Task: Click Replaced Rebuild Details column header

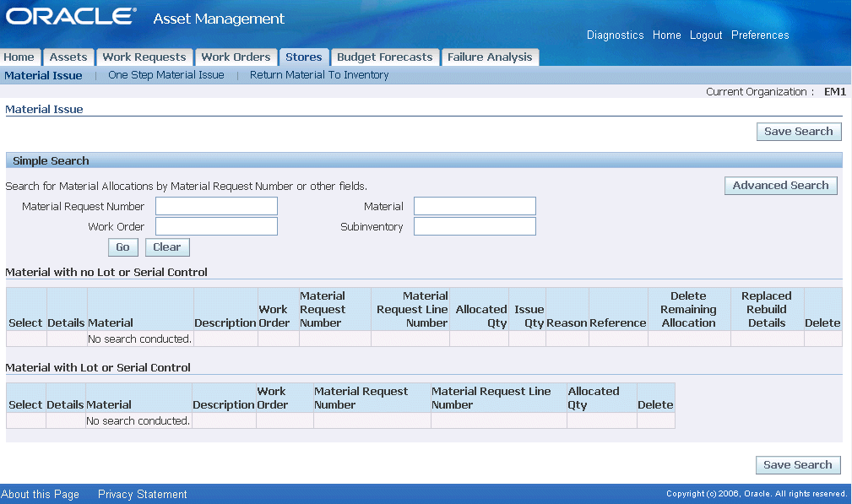Action: point(767,310)
